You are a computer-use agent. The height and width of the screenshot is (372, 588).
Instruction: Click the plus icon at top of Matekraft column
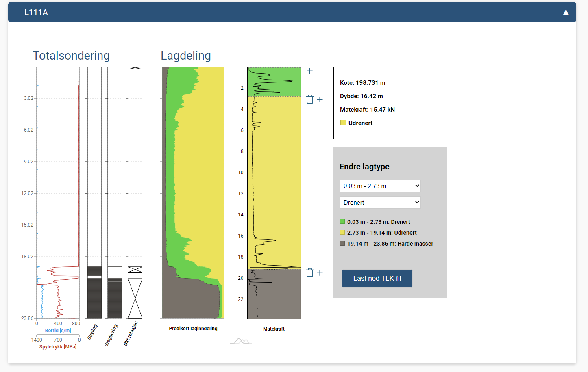pos(309,71)
